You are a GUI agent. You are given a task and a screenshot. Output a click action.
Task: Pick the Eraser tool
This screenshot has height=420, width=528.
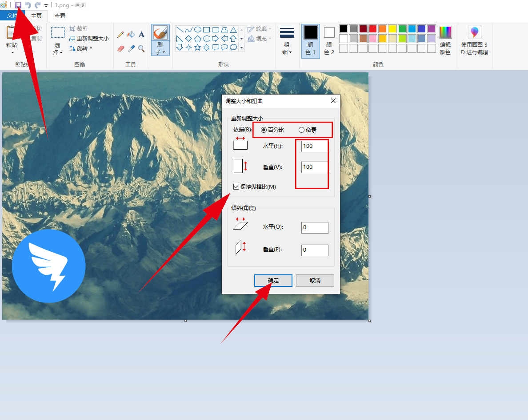pyautogui.click(x=120, y=49)
